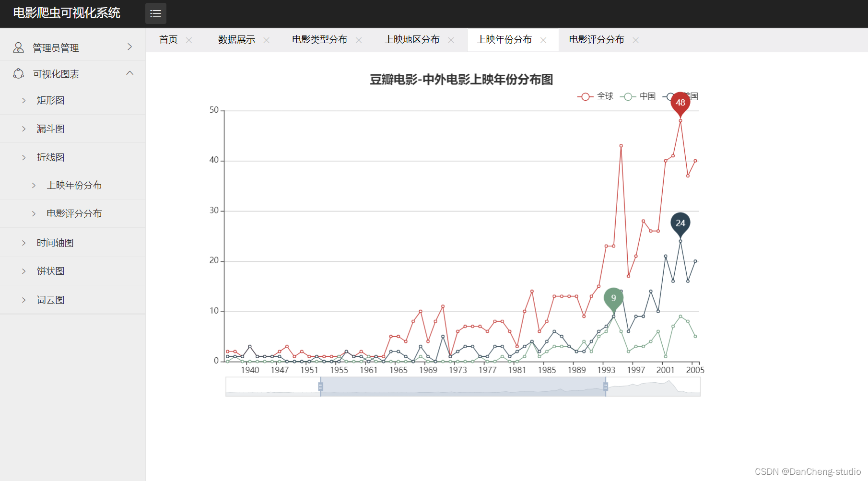Toggle the 中国 series in the legend
Viewport: 868px width, 481px height.
tap(638, 96)
